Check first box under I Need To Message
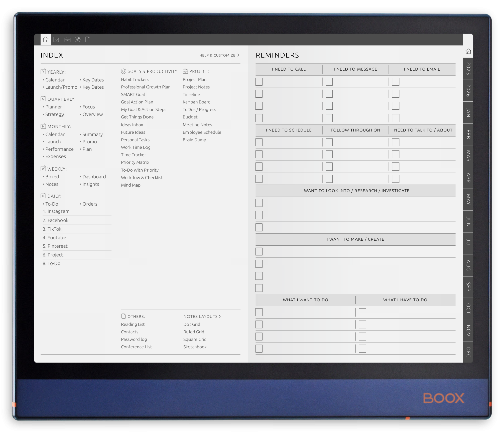 (329, 82)
